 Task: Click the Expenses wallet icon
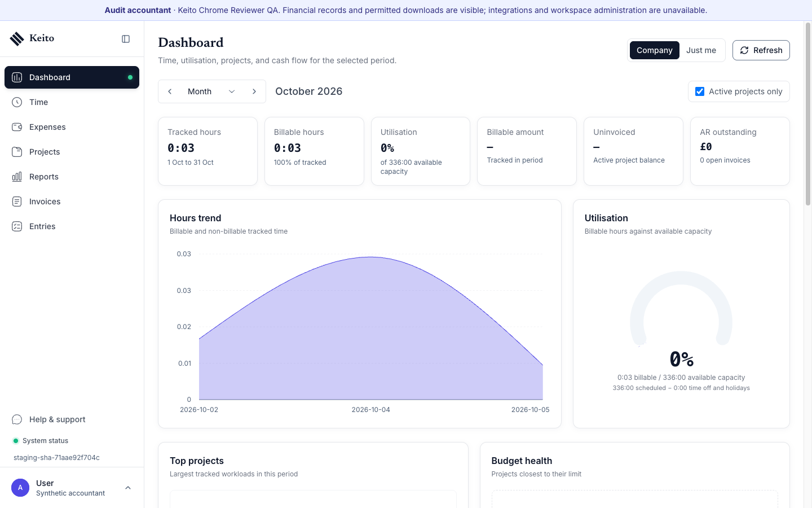17,127
